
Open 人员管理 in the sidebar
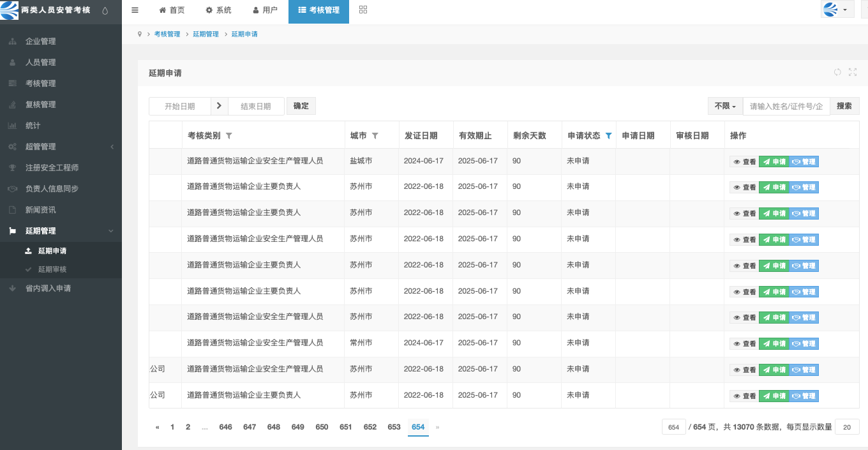[61, 63]
